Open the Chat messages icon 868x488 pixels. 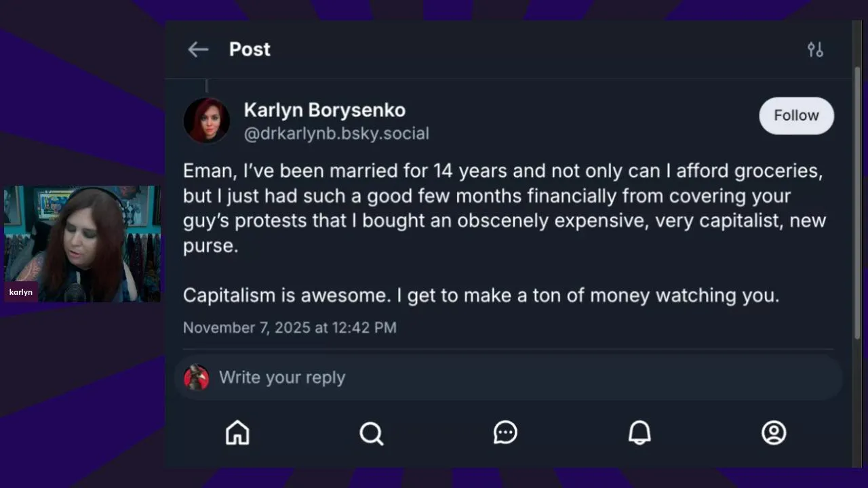click(x=505, y=432)
